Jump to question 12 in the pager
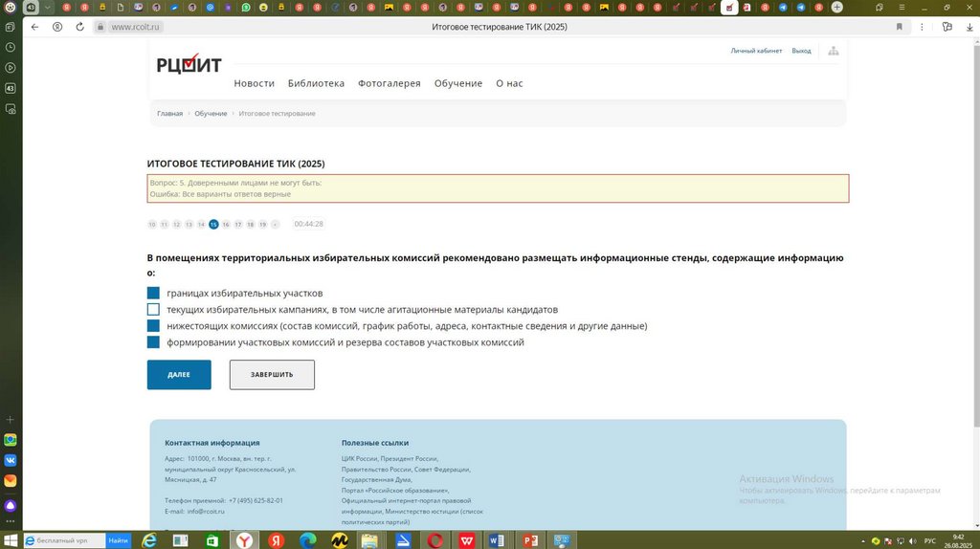 (x=177, y=224)
